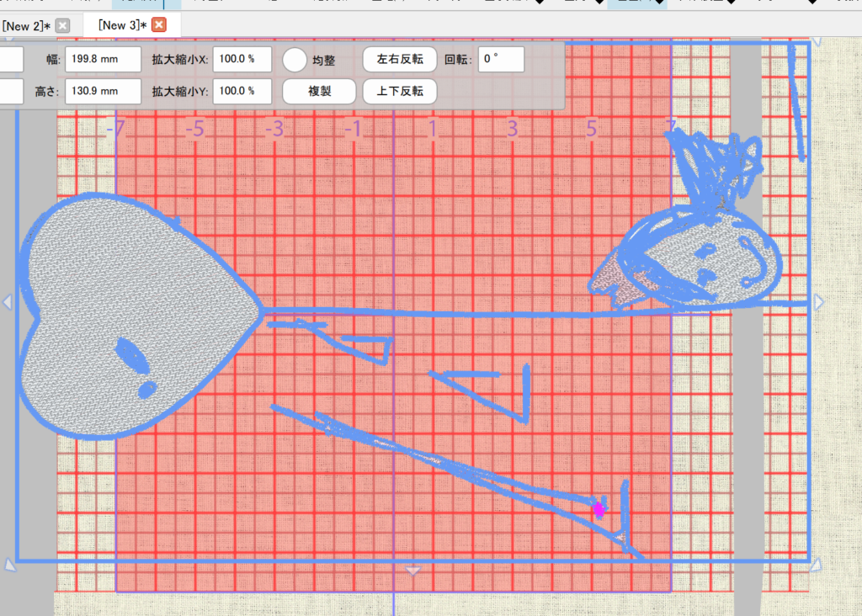The image size is (862, 616).
Task: Grab the left-middle selection resize handle
Action: point(7,302)
